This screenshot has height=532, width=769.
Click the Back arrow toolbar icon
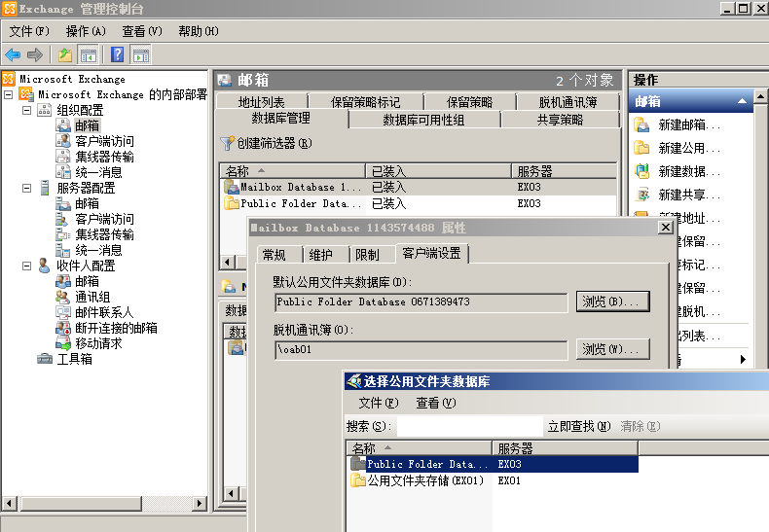(13, 54)
